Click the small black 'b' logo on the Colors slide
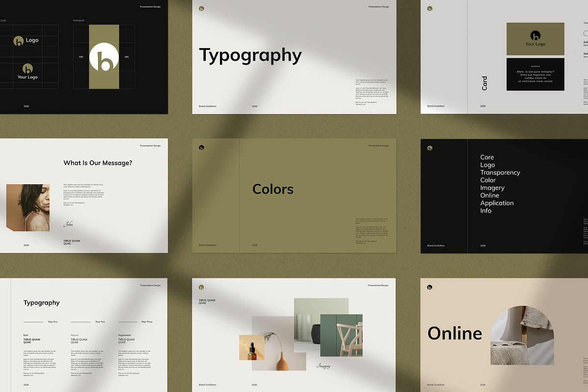Screen dimensions: 588x392 201,147
